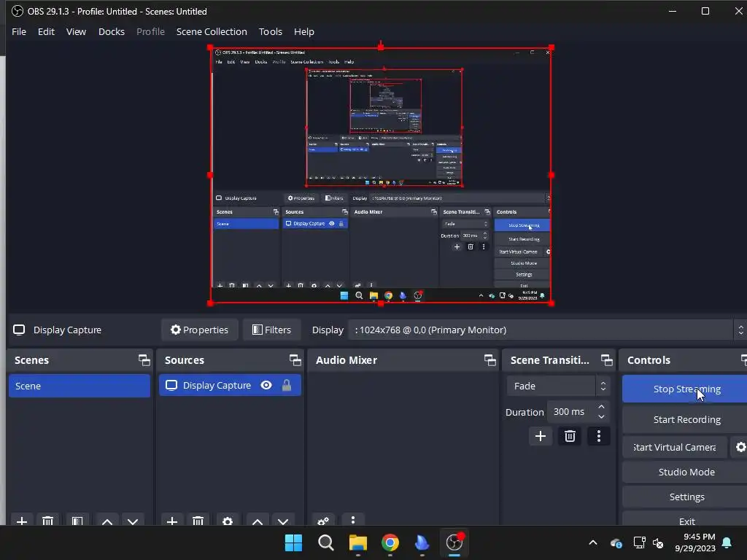This screenshot has width=747, height=560.
Task: Remove selected source with trash icon
Action: tap(198, 521)
